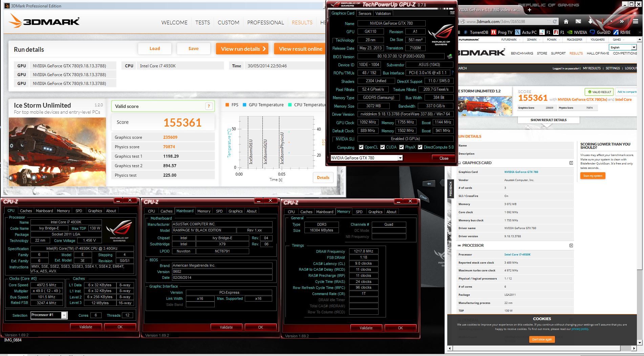Toggle CPU Temperature series in chart legend
644x356 pixels.
tap(307, 105)
